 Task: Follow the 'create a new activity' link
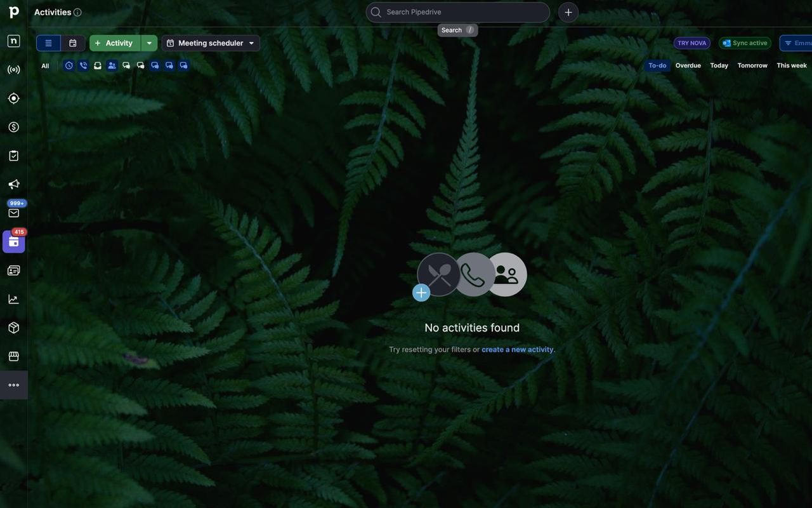[x=518, y=349]
